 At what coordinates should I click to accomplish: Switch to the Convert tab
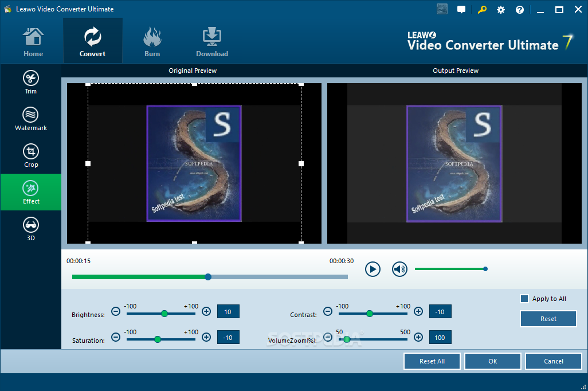click(92, 41)
